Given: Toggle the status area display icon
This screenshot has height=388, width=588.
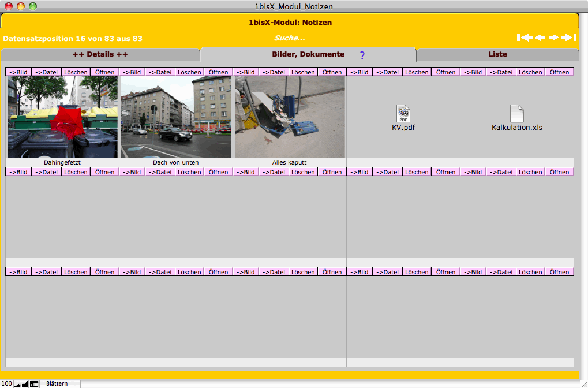Looking at the screenshot, I should [34, 383].
